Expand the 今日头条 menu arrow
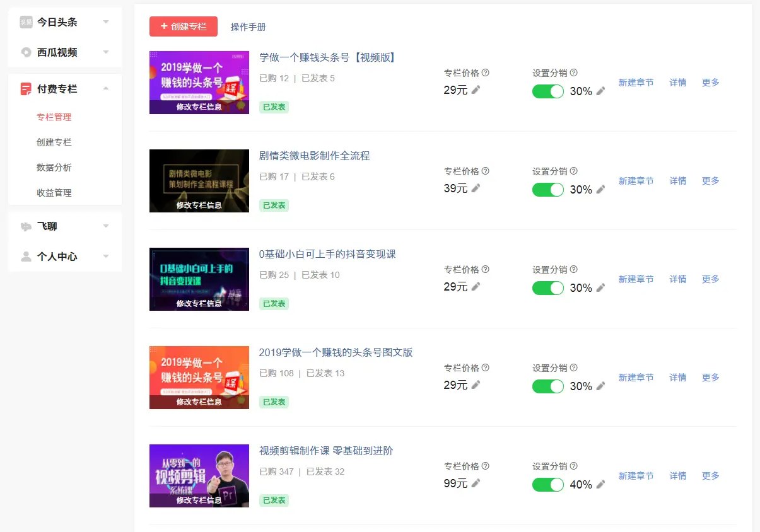Screen dimensions: 760x532 pos(106,22)
